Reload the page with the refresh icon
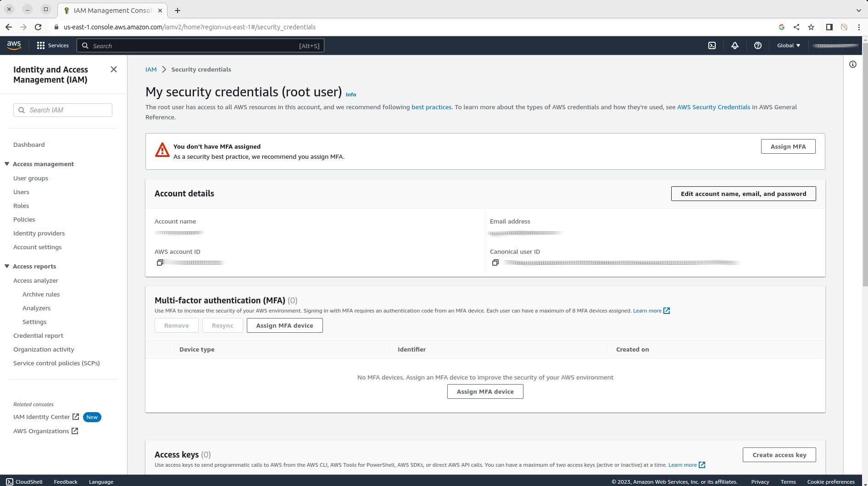This screenshot has width=868, height=486. click(38, 27)
